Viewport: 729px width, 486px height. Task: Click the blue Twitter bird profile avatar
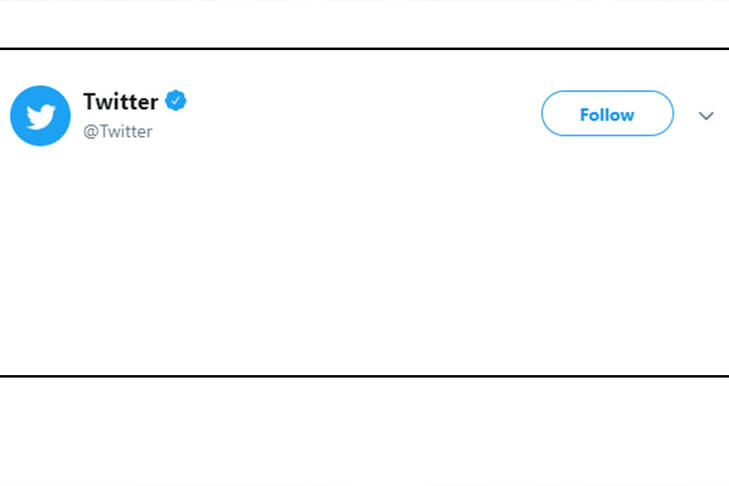[x=40, y=115]
